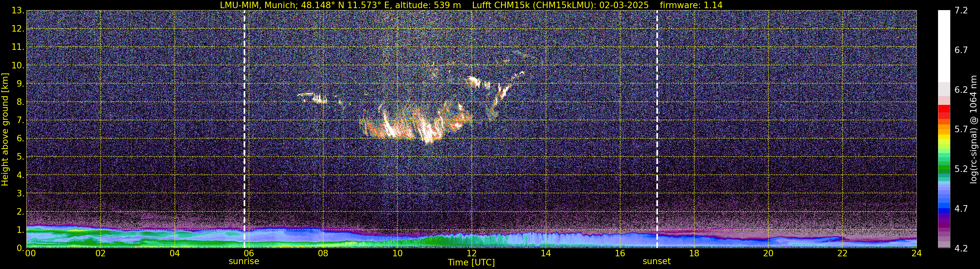Click the colorbar value '4.7'

click(961, 209)
